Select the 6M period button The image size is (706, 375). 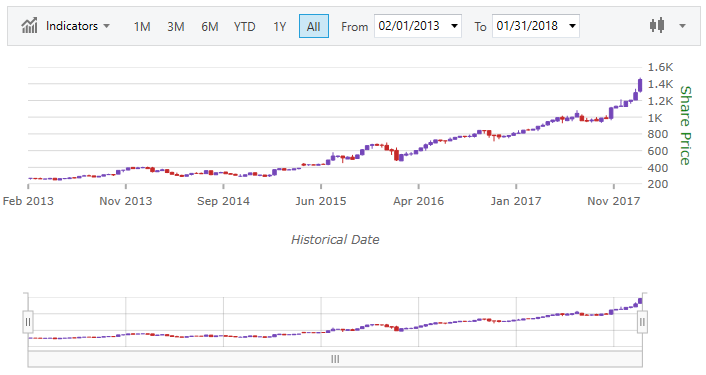coord(210,27)
